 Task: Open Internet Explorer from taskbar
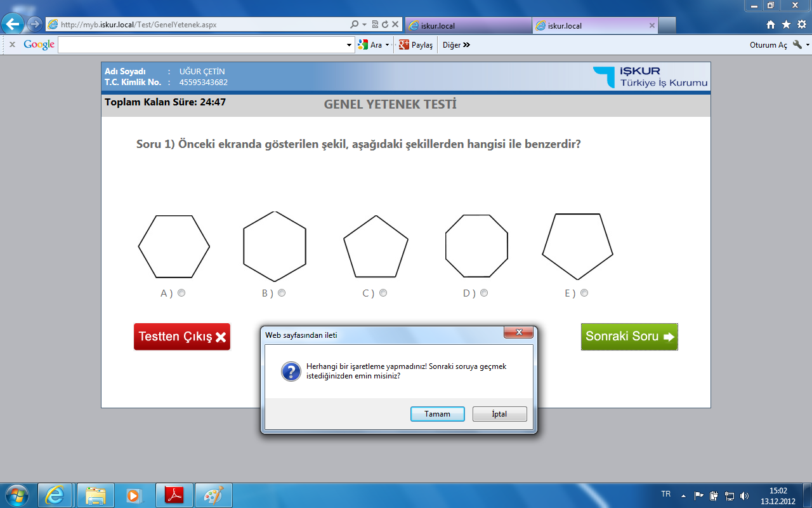(x=55, y=495)
